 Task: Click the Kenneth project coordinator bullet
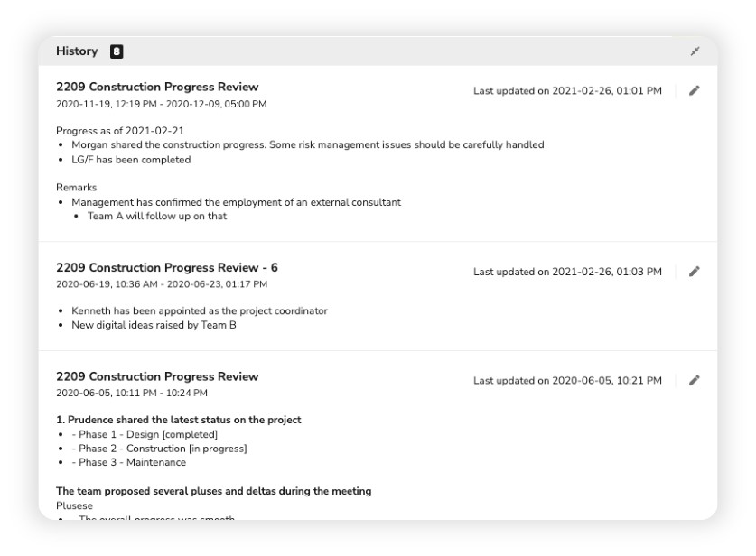tap(199, 311)
